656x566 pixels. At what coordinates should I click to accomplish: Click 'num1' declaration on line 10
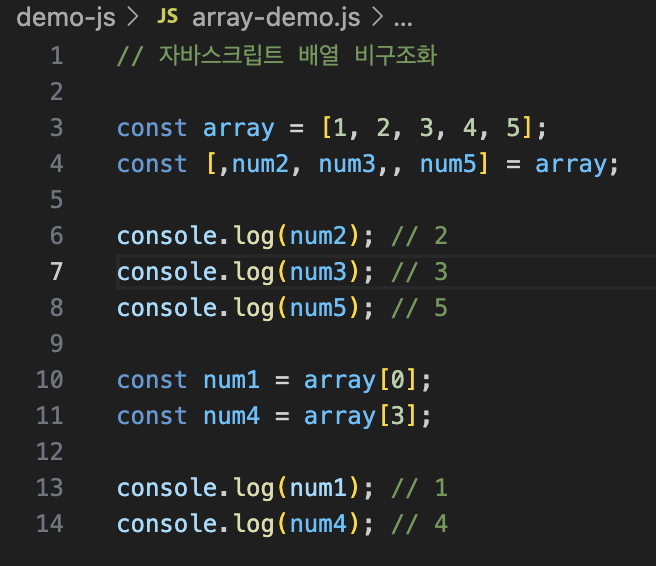(231, 380)
